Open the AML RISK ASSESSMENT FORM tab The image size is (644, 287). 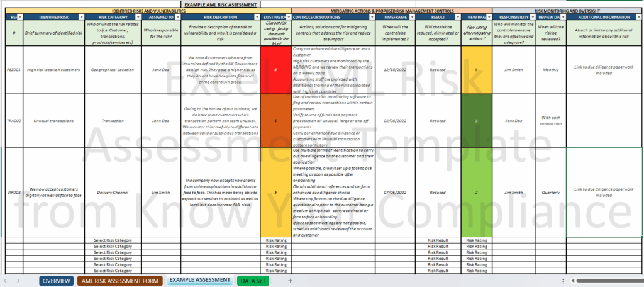120,281
